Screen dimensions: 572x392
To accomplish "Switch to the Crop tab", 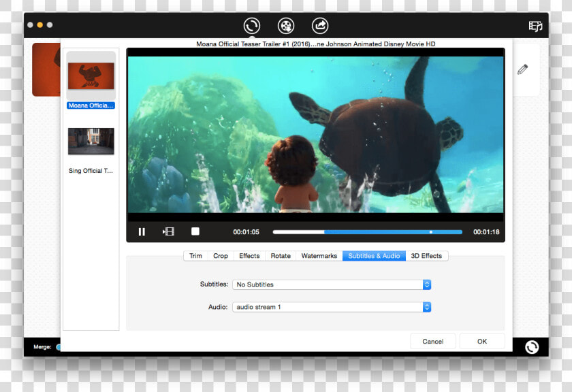I will 221,256.
